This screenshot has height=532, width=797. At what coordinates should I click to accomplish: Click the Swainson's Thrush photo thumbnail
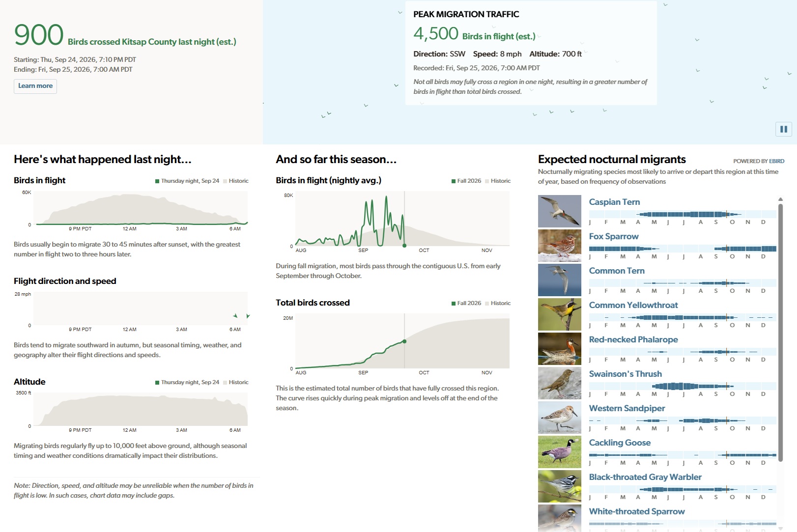pyautogui.click(x=560, y=383)
